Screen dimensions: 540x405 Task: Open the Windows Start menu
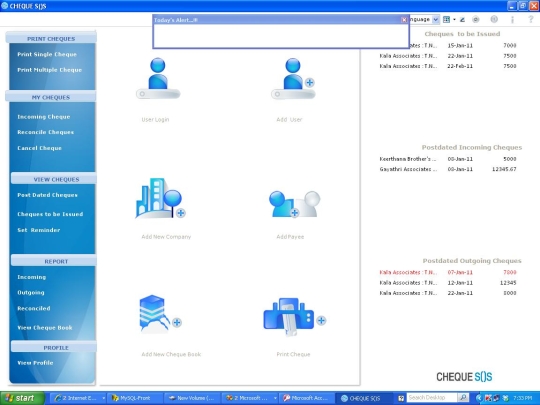(23, 398)
